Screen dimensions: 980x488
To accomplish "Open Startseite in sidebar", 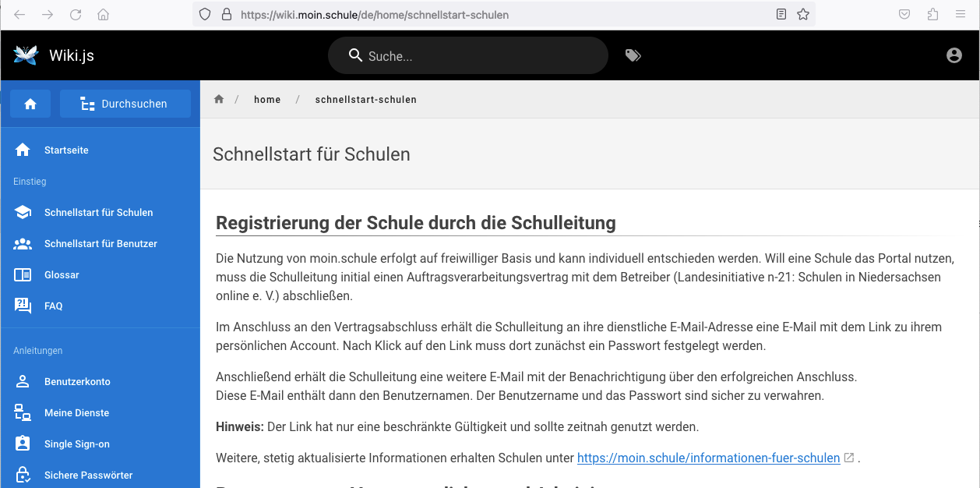I will [66, 150].
